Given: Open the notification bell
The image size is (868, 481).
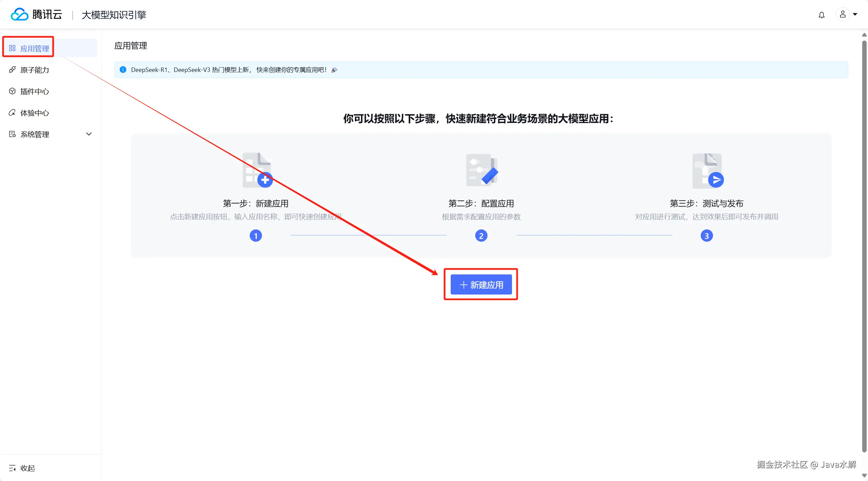Looking at the screenshot, I should (x=821, y=15).
